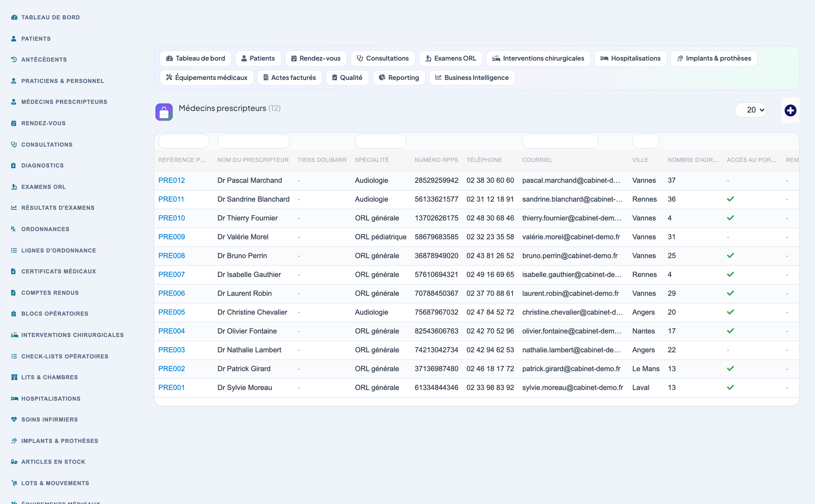The height and width of the screenshot is (504, 815).
Task: Open Tableau de bord sidebar gauge icon
Action: tap(14, 17)
